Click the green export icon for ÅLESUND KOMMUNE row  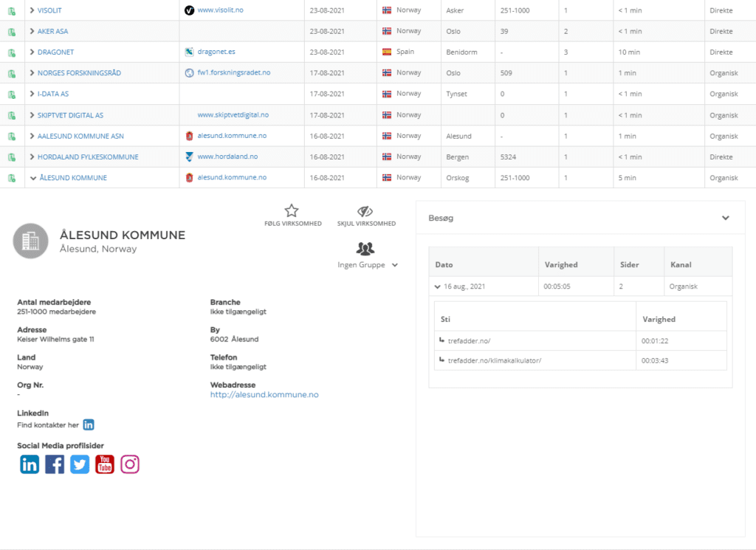12,179
